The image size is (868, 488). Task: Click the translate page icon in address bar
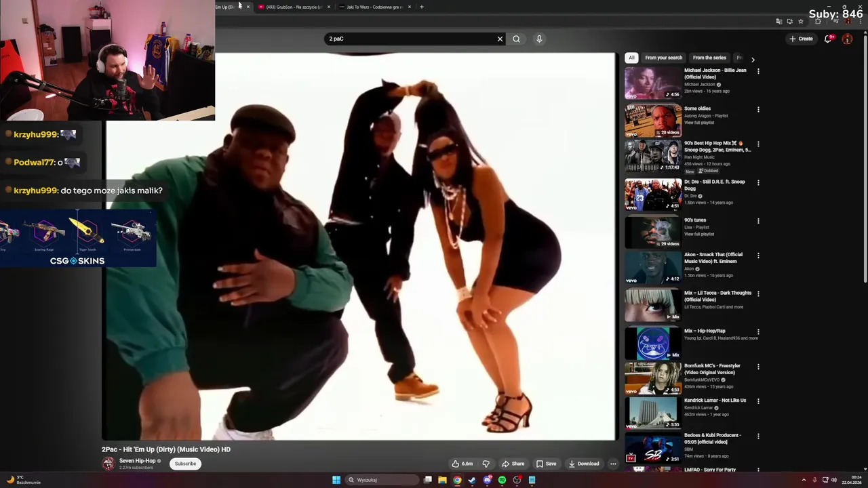coord(778,21)
